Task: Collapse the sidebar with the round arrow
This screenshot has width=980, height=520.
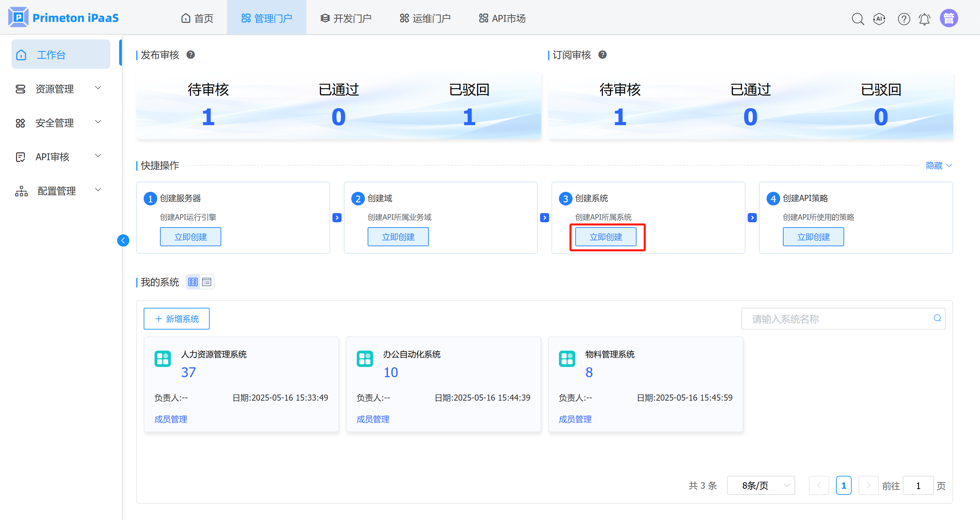Action: 123,240
